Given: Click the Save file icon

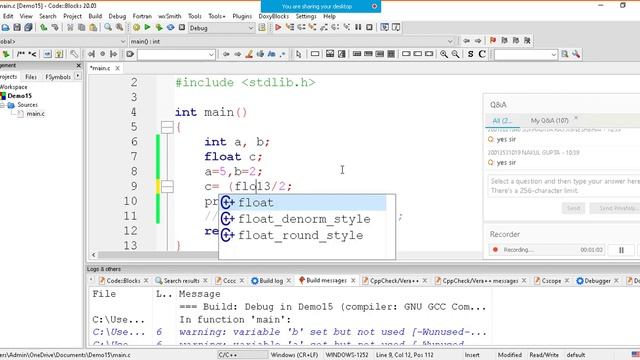Looking at the screenshot, I should pyautogui.click(x=17, y=27).
